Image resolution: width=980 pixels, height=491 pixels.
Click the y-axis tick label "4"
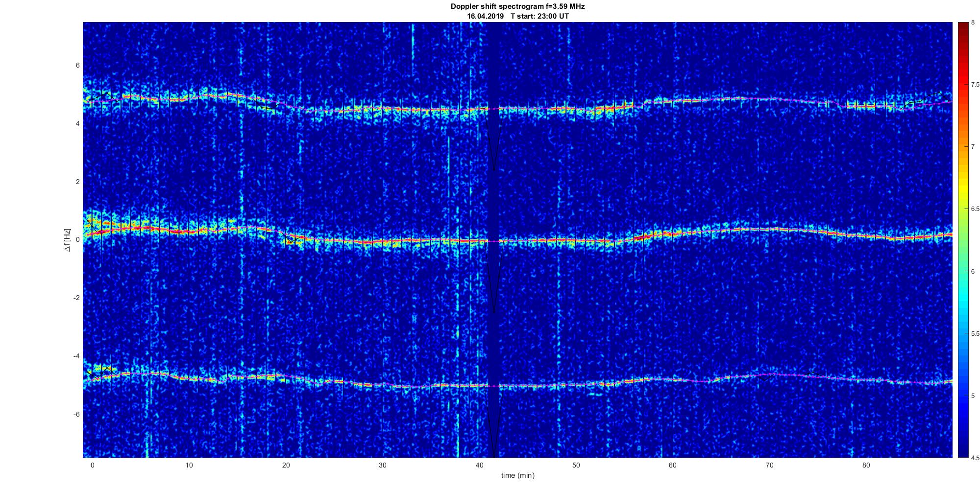coord(78,124)
